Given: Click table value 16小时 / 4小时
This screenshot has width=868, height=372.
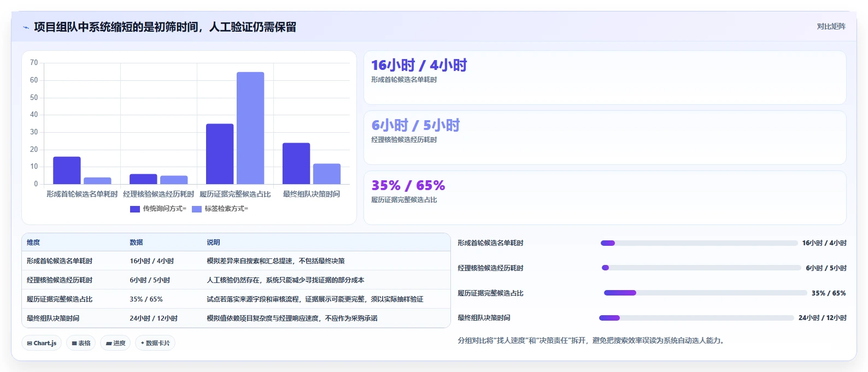Looking at the screenshot, I should click(x=152, y=261).
